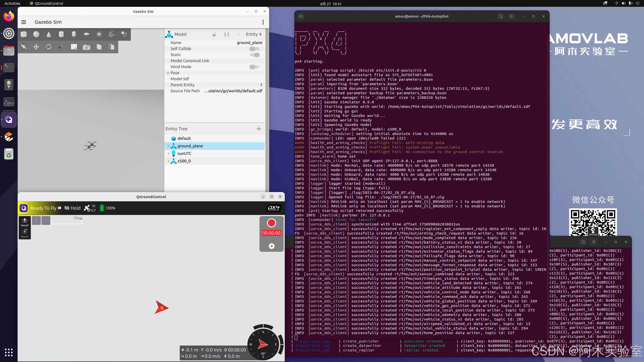Open Hold flight mode selector
Viewport: 644px width, 362px height.
72,208
